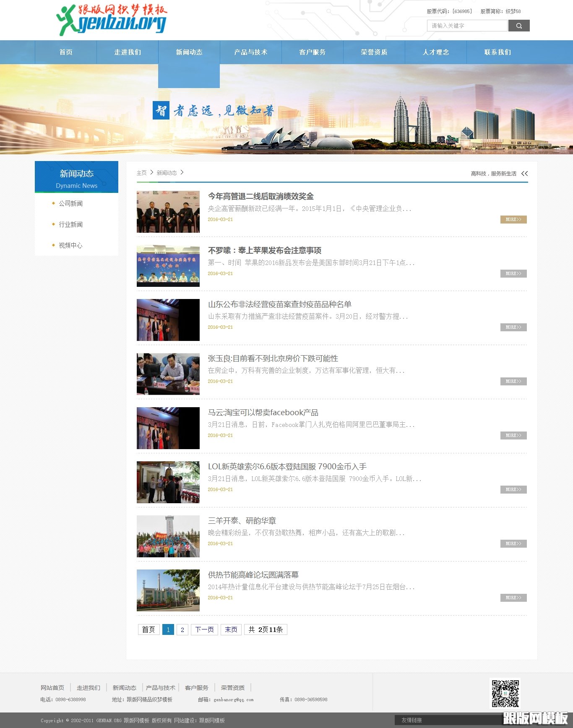Open thumbnail of 今年高管退二线 article

168,212
